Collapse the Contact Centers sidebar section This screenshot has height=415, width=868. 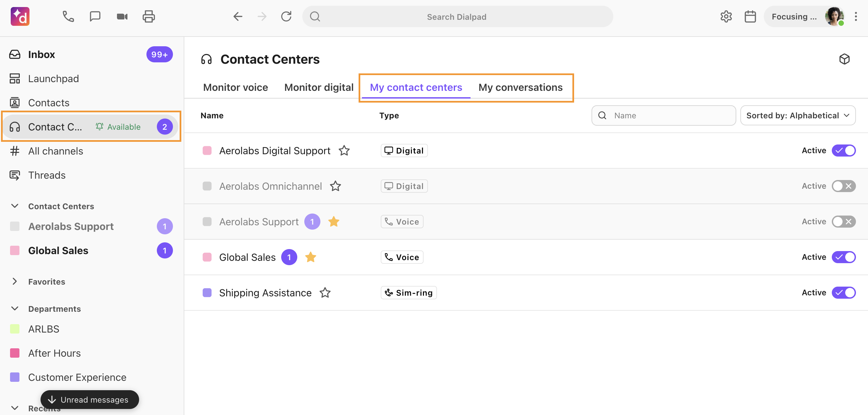pyautogui.click(x=15, y=206)
